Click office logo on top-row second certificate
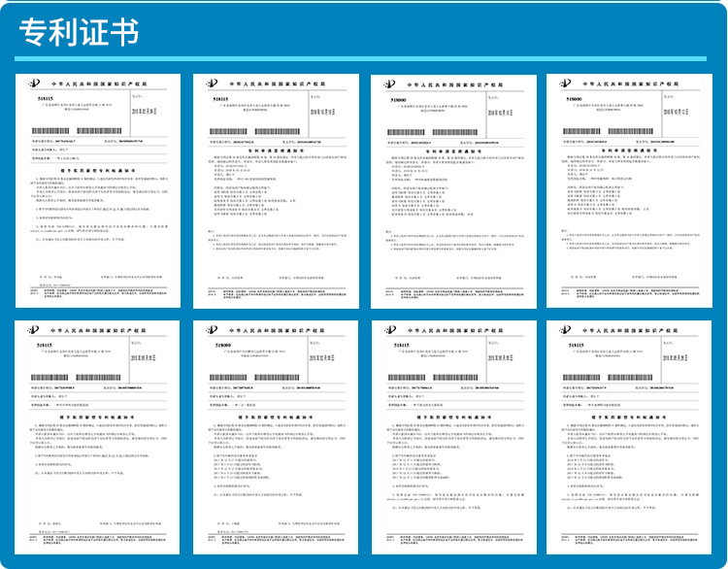This screenshot has width=728, height=569. coord(212,84)
